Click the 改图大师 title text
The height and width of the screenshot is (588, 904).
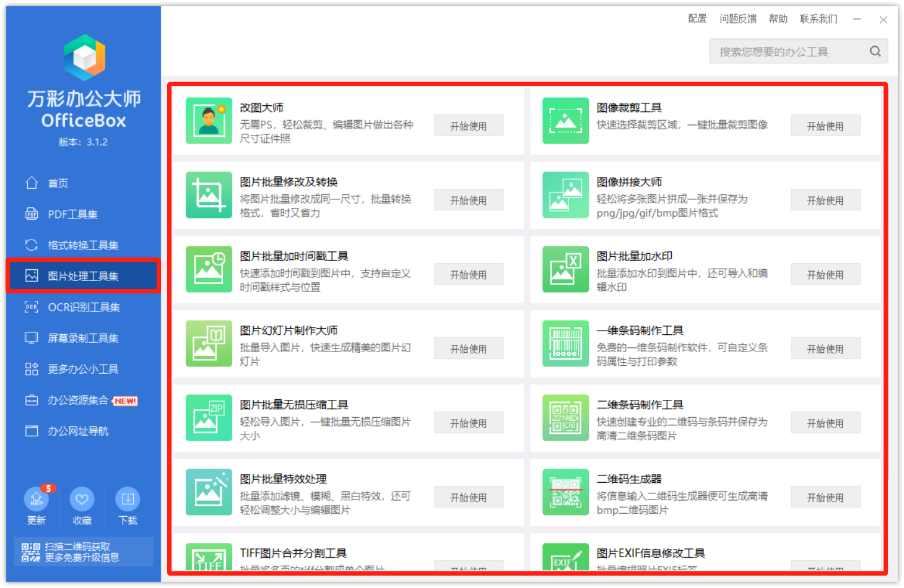click(x=262, y=108)
